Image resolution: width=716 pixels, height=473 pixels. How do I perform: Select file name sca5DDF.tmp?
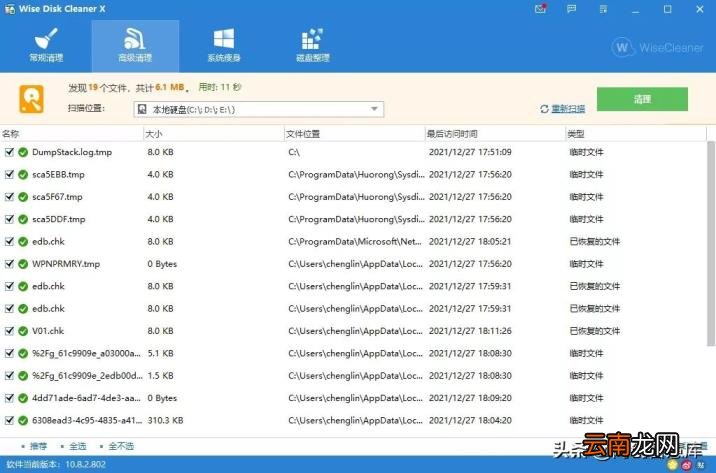58,219
